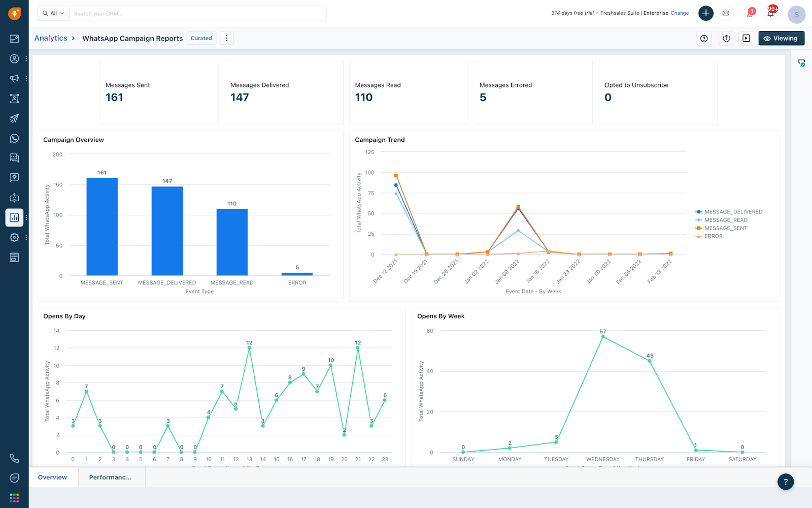Open the Marketing campaigns megaphone icon
Viewport: 812px width, 508px height.
click(x=14, y=78)
